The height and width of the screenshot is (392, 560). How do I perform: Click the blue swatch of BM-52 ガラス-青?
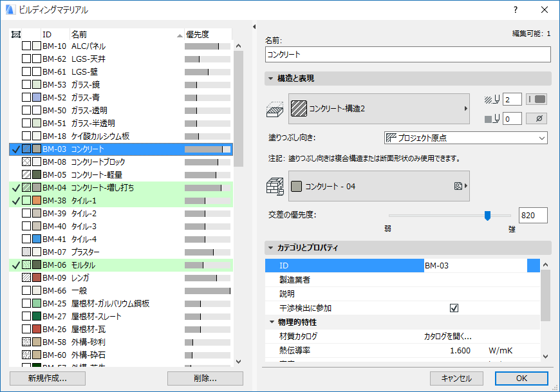37,97
